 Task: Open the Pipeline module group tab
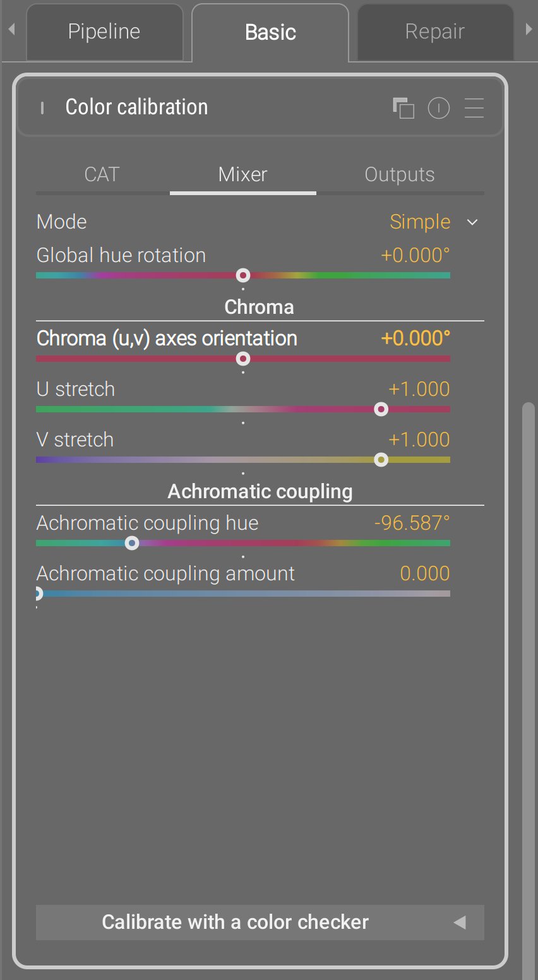tap(104, 32)
